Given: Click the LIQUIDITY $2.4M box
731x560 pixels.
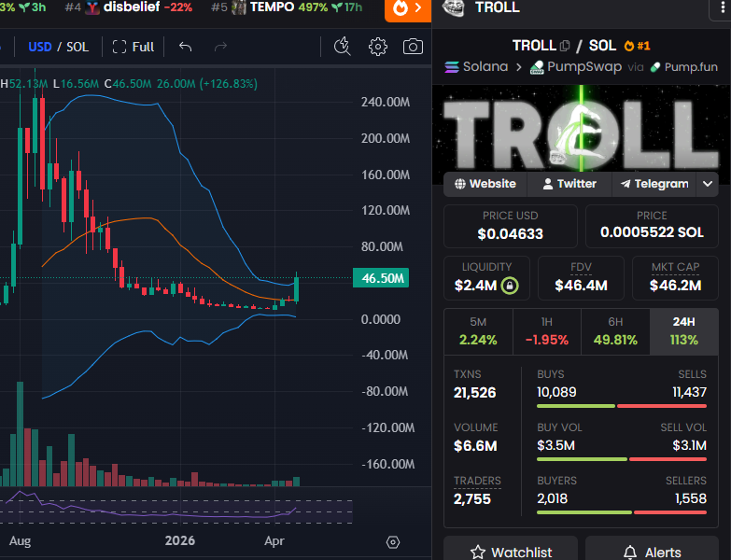Looking at the screenshot, I should [486, 278].
